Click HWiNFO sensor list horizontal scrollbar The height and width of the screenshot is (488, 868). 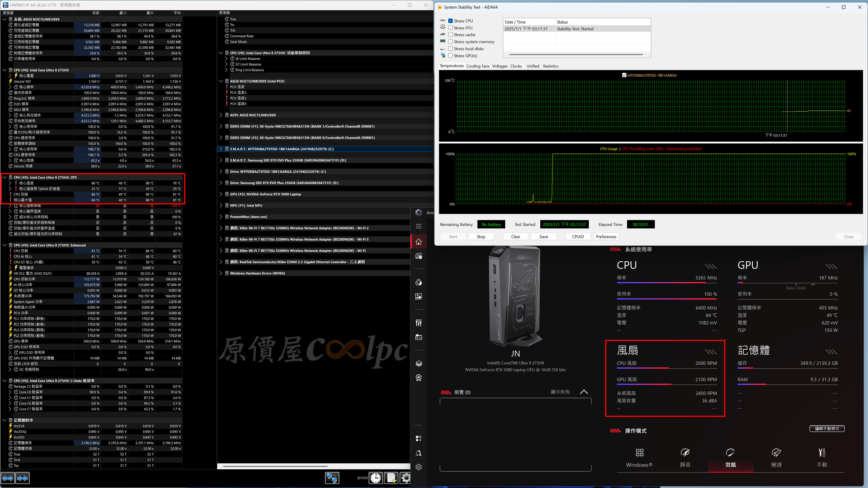coord(275,466)
